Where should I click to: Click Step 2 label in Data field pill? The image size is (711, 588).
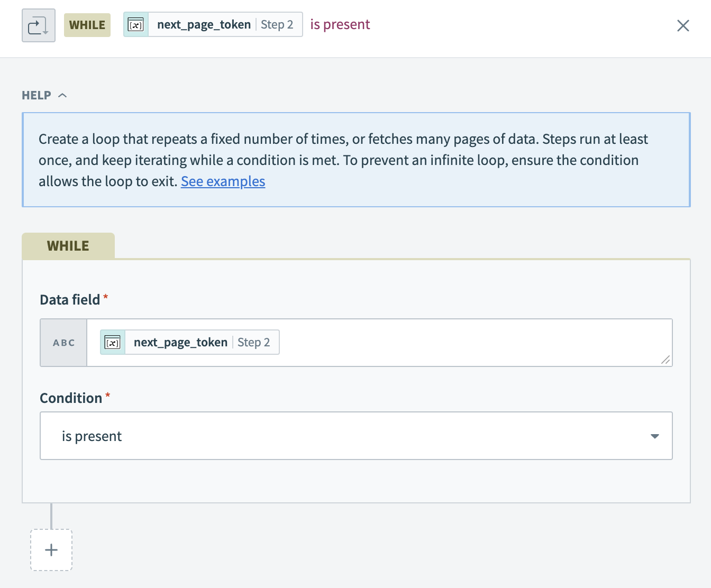pos(253,343)
